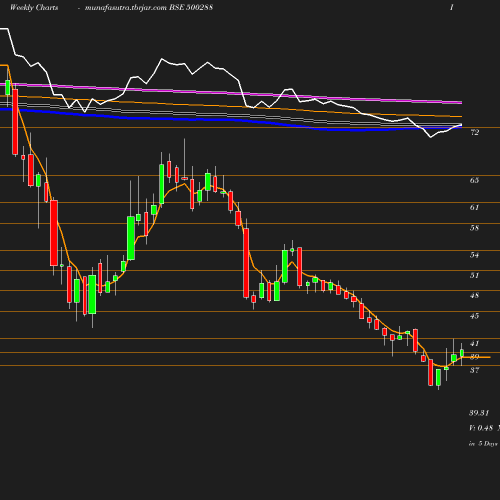
Task: Click the "39.31" last price value
Action: [x=479, y=413]
